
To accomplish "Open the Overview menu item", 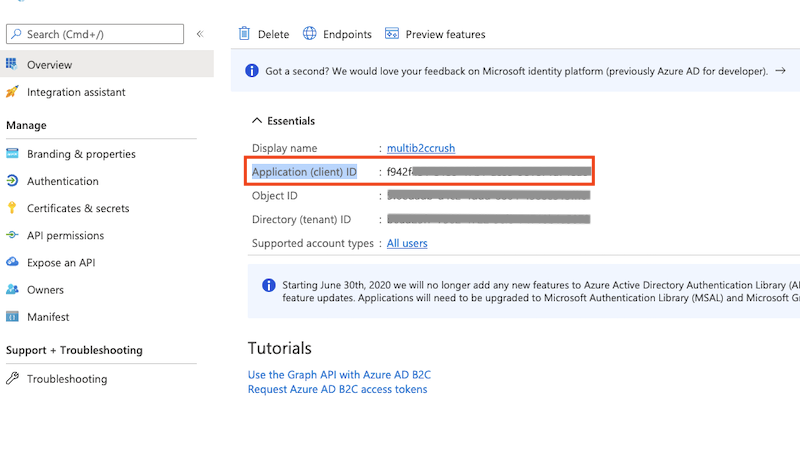I will click(x=107, y=64).
